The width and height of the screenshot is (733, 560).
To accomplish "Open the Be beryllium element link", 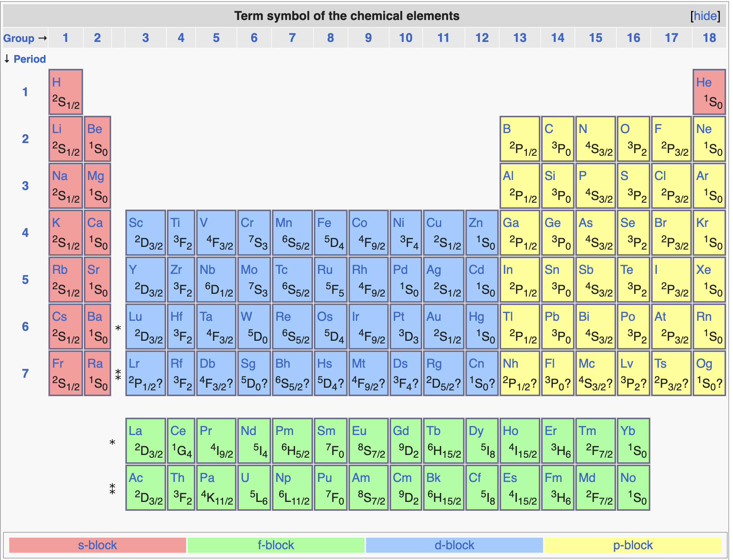I will 95,129.
